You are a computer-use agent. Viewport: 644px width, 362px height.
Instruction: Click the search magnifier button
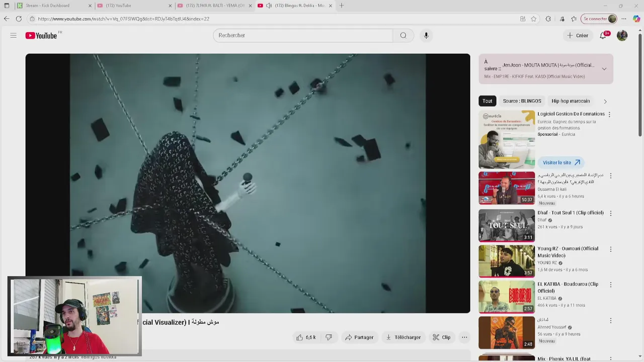coord(403,35)
